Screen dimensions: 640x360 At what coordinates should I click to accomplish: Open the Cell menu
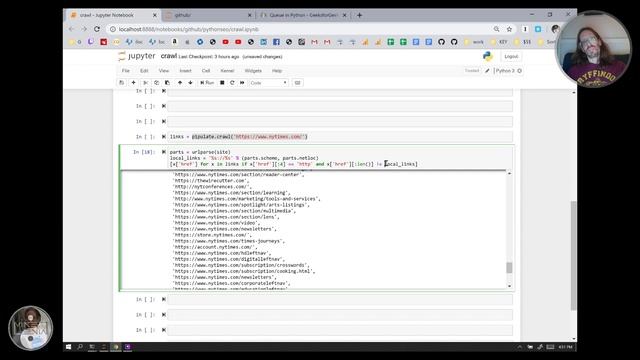(x=206, y=71)
